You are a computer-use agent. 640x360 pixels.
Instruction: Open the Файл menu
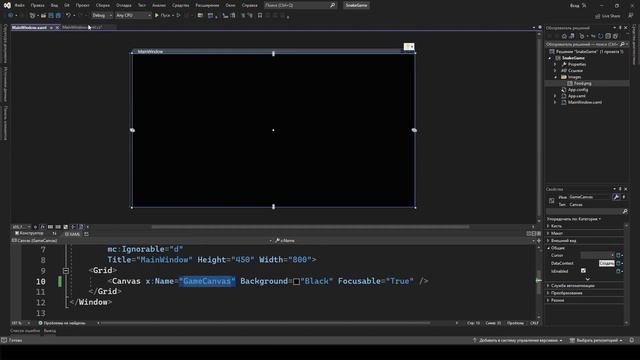[x=19, y=5]
